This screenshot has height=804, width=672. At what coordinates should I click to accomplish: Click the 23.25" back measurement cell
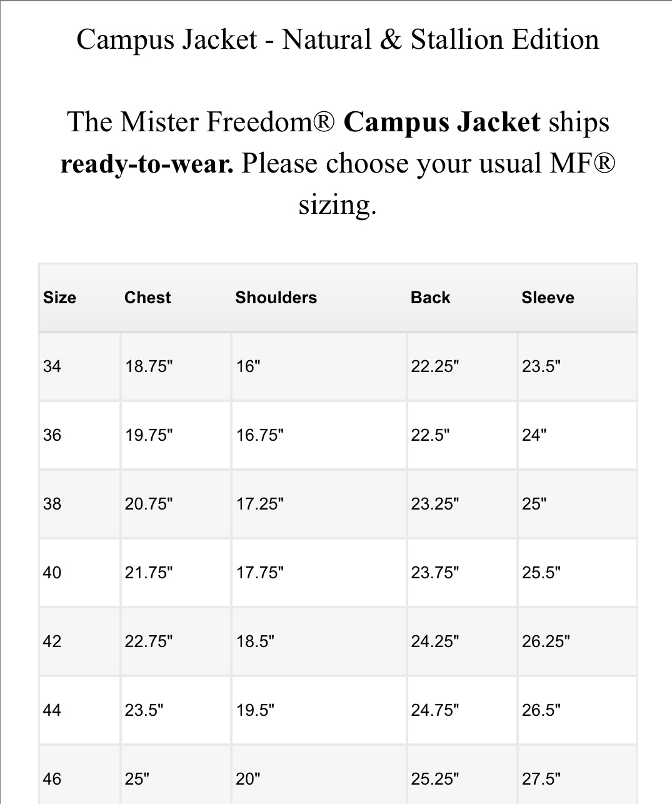pos(462,504)
